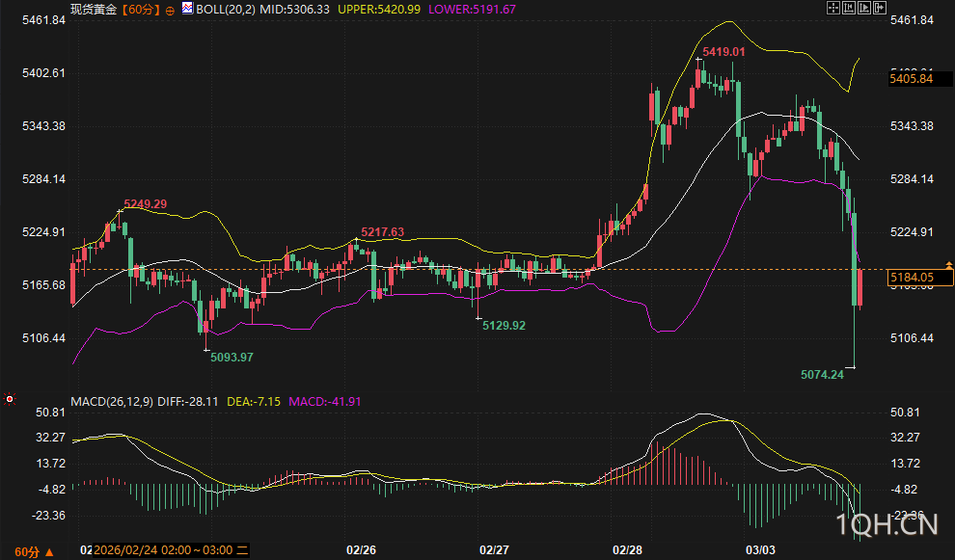Viewport: 955px width, 560px height.
Task: Click the shrink chart axis toolbar icon
Action: click(849, 8)
